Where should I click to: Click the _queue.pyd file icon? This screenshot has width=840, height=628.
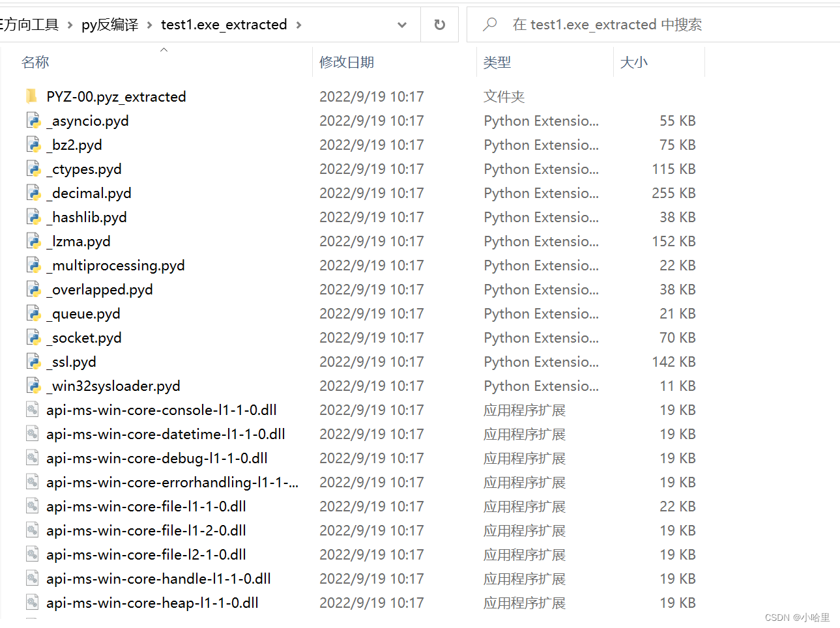pos(33,313)
